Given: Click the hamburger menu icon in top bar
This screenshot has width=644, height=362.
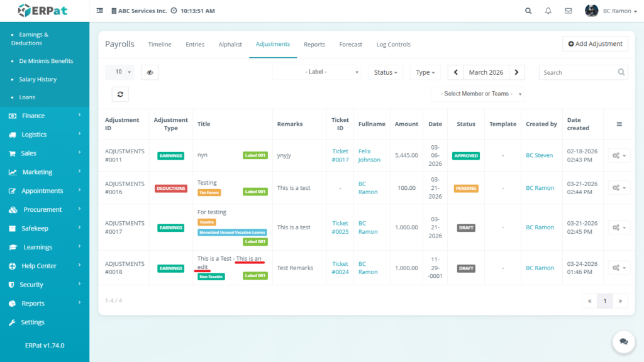Looking at the screenshot, I should 100,11.
